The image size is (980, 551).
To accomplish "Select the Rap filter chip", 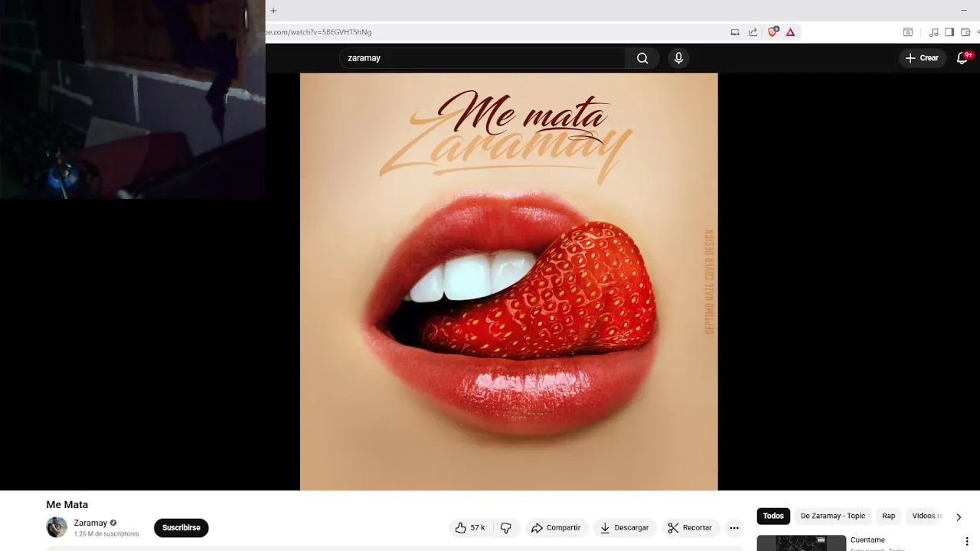I will coord(889,517).
